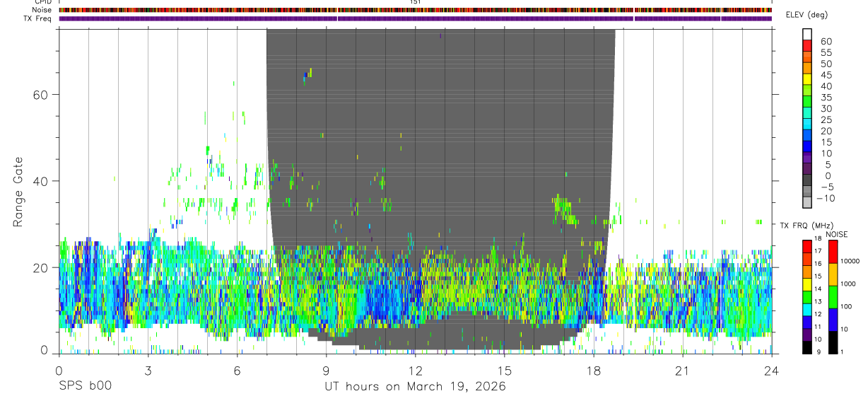Click x-axis hour label 15
The image size is (868, 401).
(504, 371)
